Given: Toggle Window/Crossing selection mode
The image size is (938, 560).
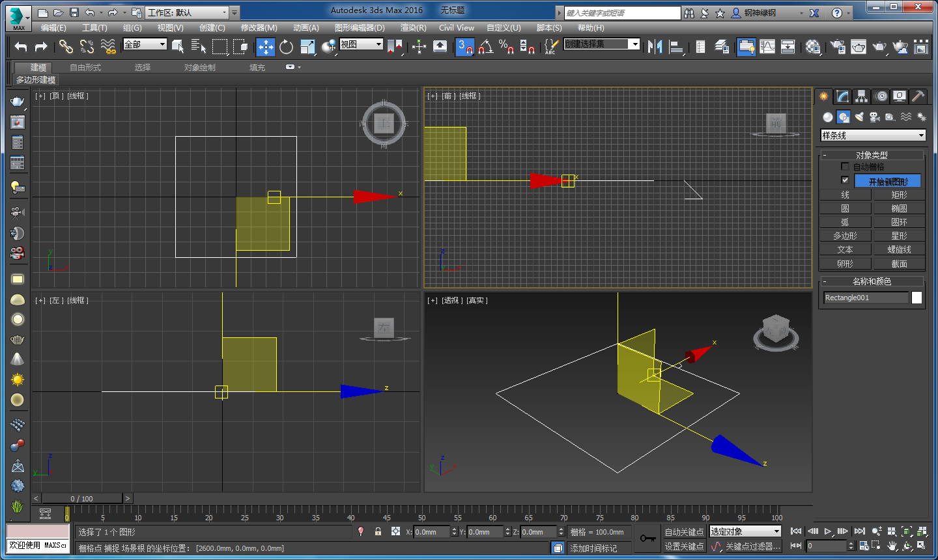Looking at the screenshot, I should tap(240, 46).
